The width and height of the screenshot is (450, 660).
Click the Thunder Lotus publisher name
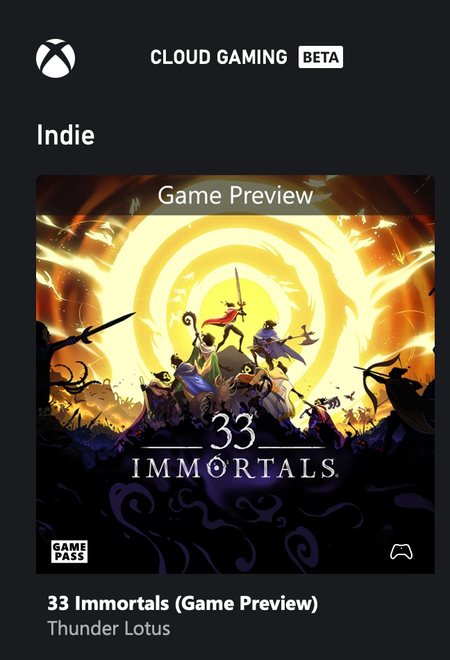coord(109,628)
